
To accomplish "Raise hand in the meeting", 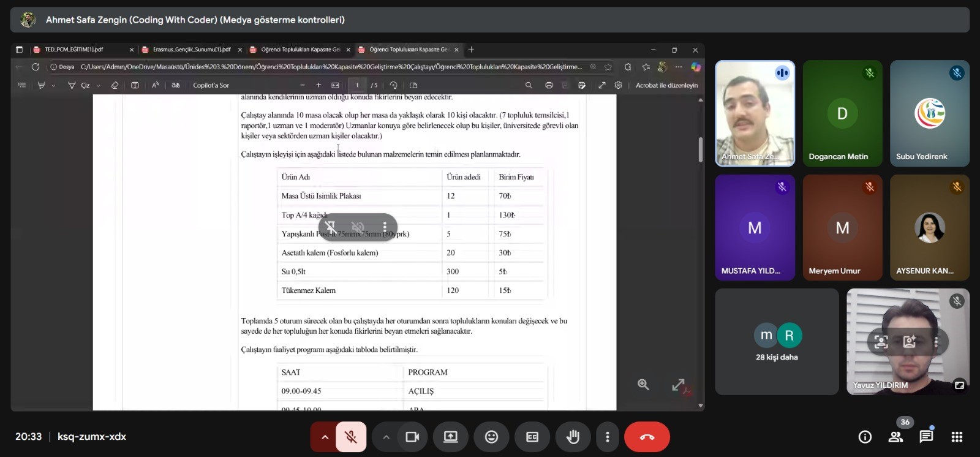I will pos(573,437).
